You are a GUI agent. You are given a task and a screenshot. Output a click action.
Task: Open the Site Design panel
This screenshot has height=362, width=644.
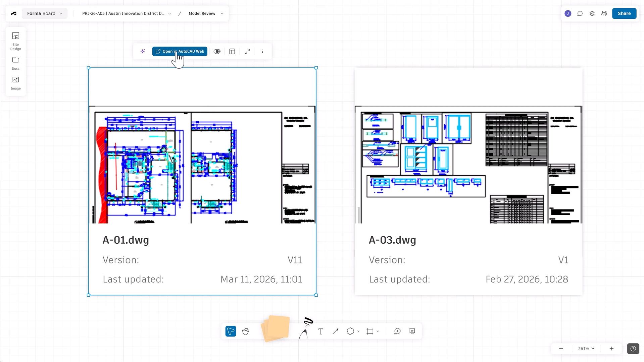[x=16, y=41]
